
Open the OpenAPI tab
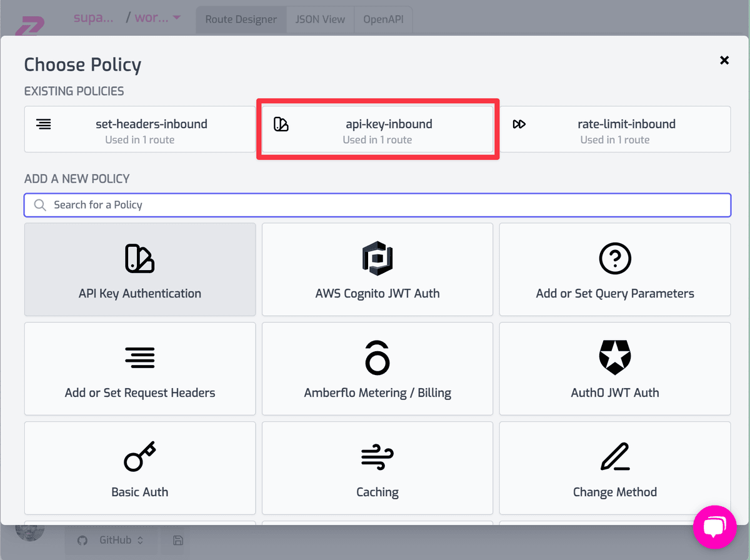(x=383, y=19)
